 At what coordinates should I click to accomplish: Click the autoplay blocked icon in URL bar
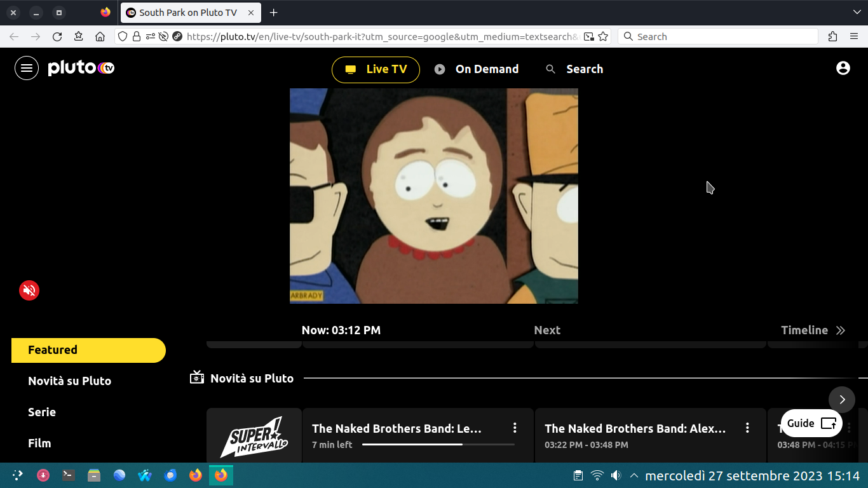click(163, 37)
